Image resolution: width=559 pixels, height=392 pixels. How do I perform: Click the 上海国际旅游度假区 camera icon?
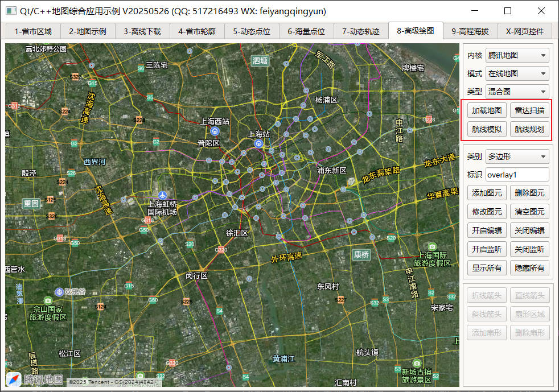click(432, 246)
